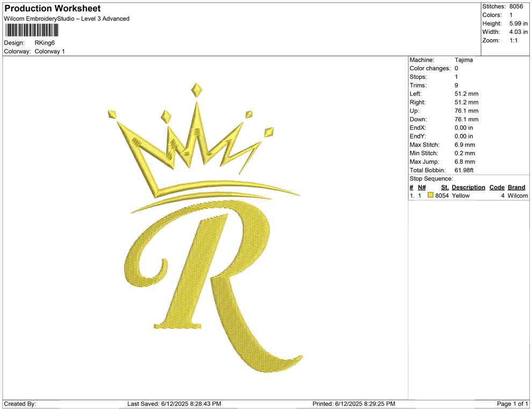The height and width of the screenshot is (409, 532).
Task: Click the zoom value '1:1'
Action: (x=514, y=40)
